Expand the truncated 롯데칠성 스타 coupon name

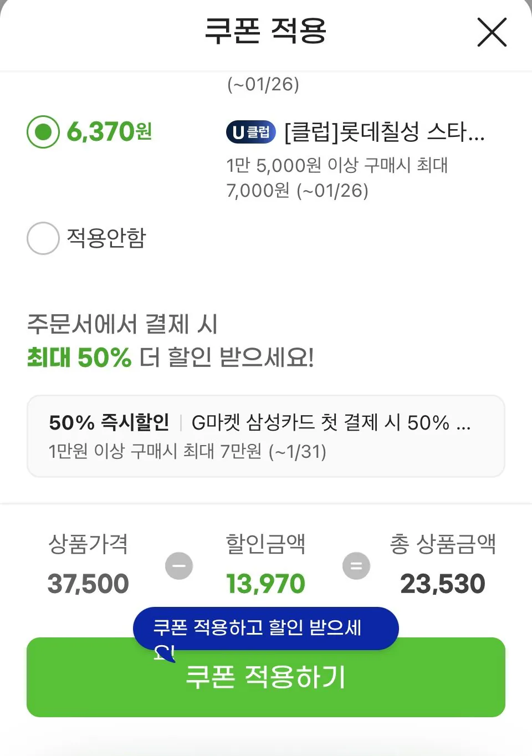tap(383, 132)
